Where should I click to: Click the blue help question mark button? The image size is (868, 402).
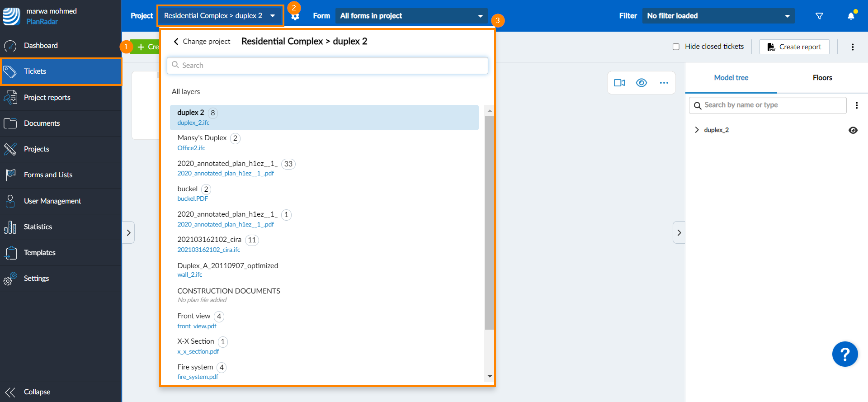[x=844, y=354]
